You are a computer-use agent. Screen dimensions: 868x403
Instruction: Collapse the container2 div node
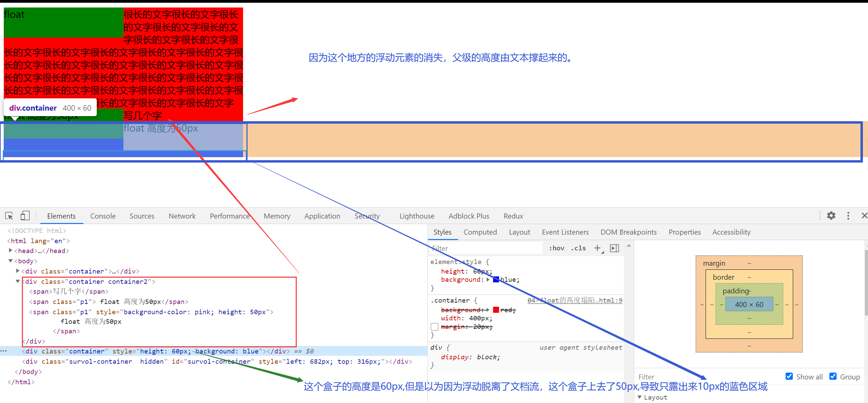click(17, 281)
